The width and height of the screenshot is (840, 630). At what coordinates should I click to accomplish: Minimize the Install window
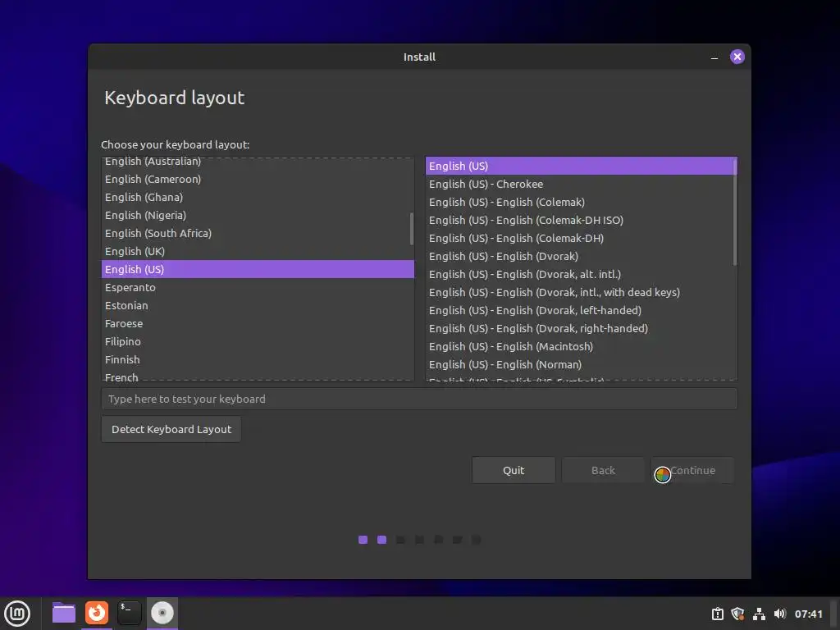click(714, 57)
